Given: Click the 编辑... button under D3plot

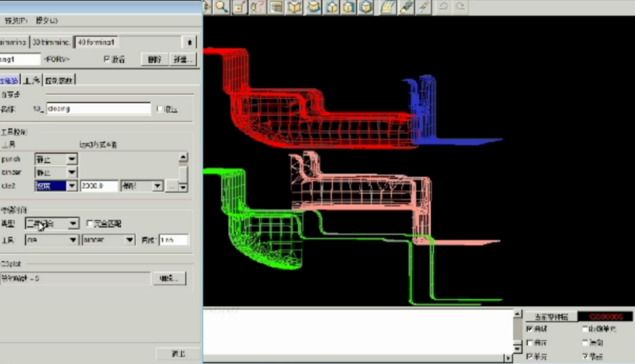Looking at the screenshot, I should click(x=169, y=279).
